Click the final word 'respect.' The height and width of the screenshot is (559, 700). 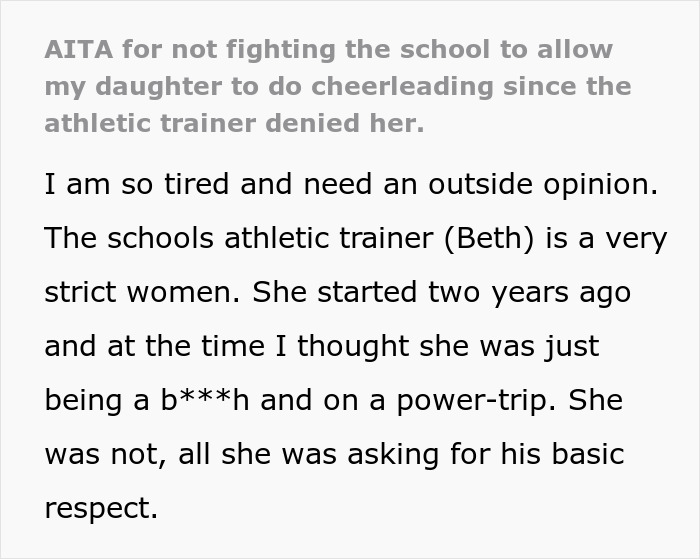point(101,509)
